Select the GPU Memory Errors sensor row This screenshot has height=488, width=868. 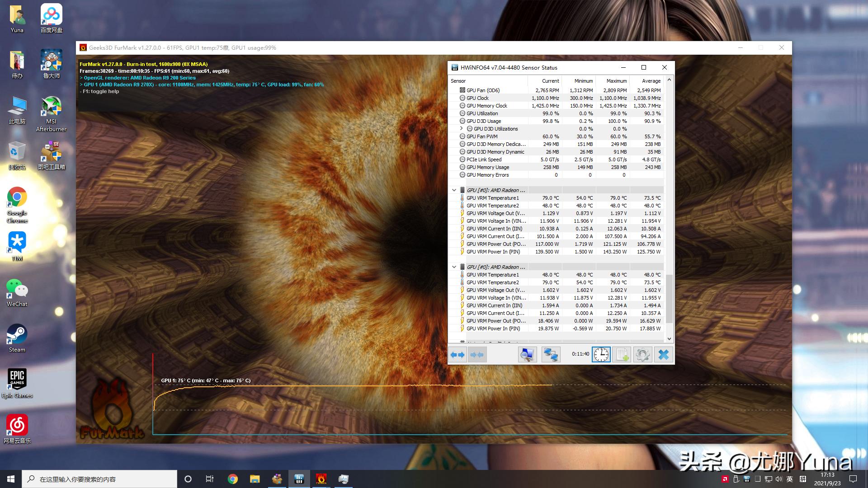[487, 175]
